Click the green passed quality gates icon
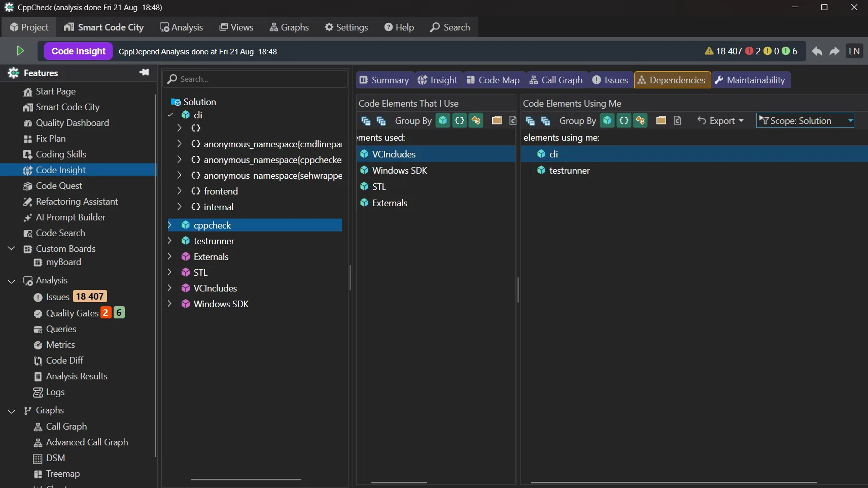 (786, 51)
